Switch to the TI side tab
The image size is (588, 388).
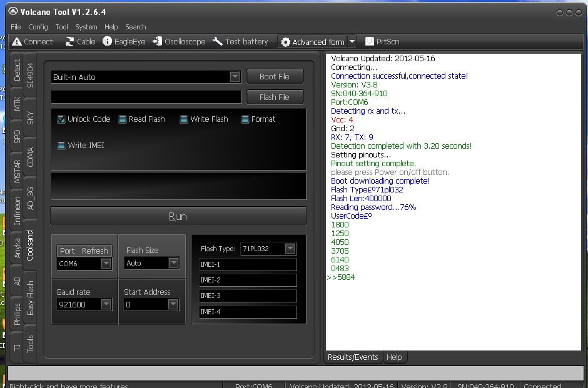17,347
